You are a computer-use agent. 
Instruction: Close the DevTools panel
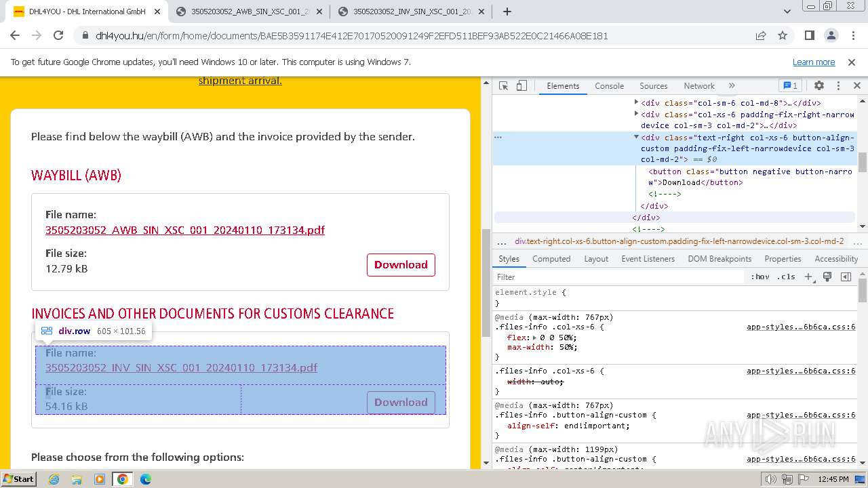pyautogui.click(x=856, y=86)
